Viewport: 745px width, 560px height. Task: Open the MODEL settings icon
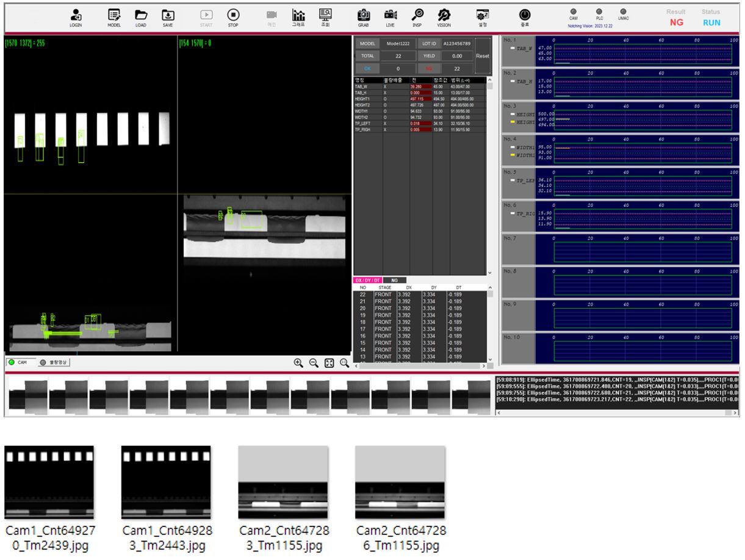tap(113, 16)
